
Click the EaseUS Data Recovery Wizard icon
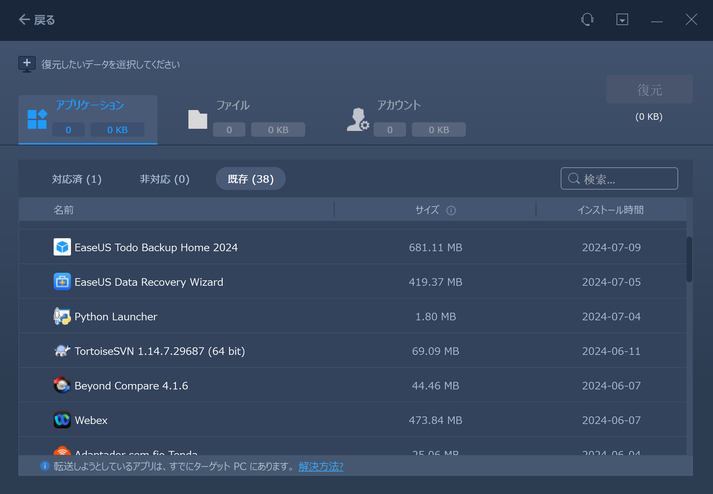(x=62, y=282)
